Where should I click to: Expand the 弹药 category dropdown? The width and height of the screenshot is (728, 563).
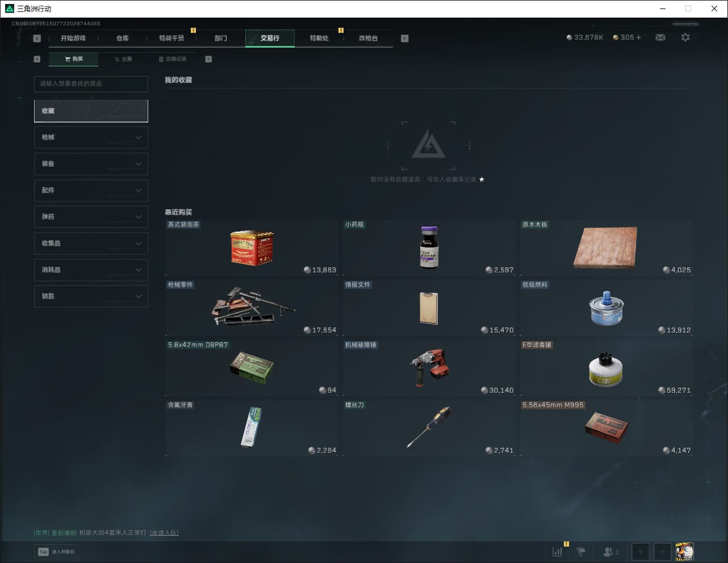[x=91, y=217]
